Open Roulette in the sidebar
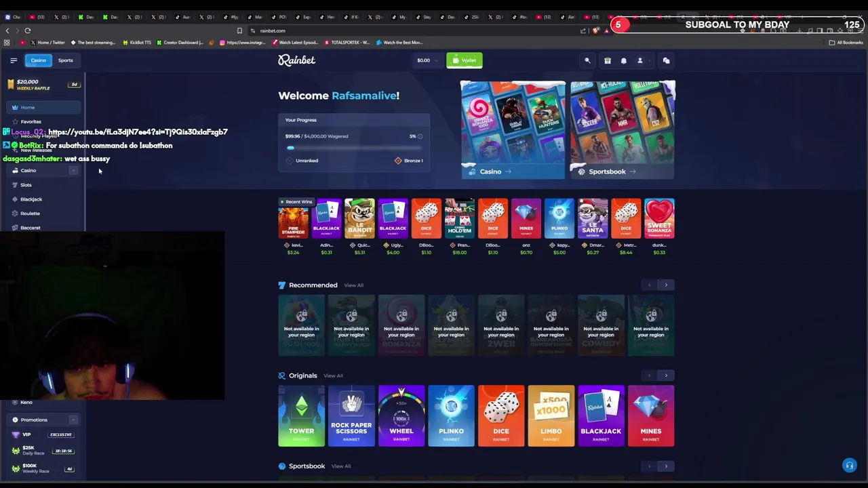 tap(30, 213)
